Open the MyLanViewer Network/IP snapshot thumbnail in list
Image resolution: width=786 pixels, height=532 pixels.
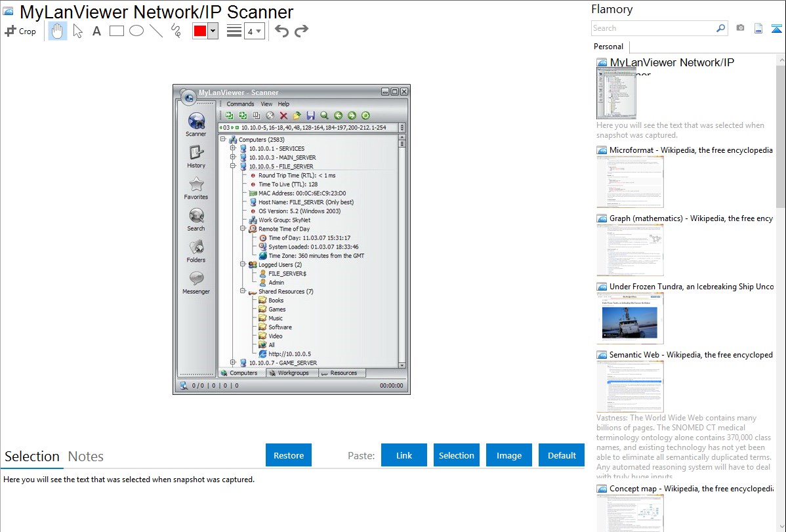(616, 93)
